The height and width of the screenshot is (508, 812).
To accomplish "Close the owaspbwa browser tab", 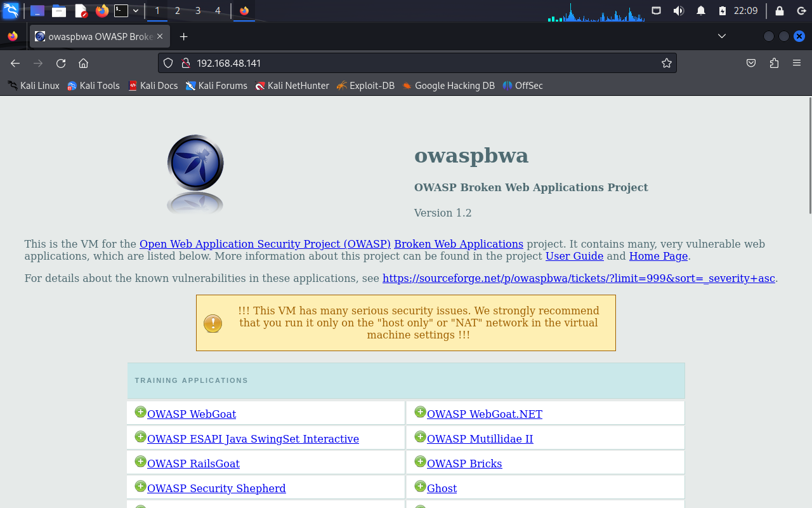I will tap(160, 36).
